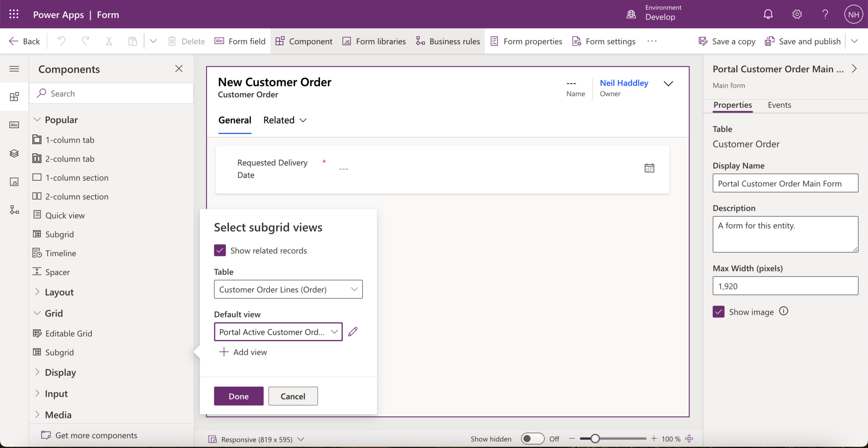
Task: Expand the Layout group in Components
Action: (x=59, y=292)
